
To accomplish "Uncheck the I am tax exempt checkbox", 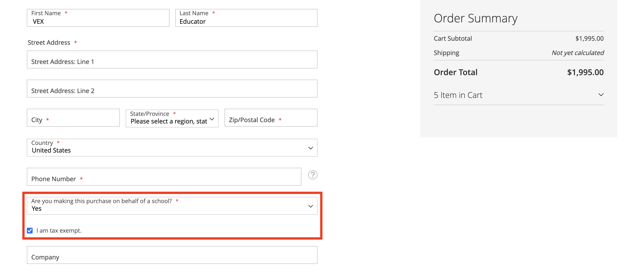I will click(x=30, y=231).
